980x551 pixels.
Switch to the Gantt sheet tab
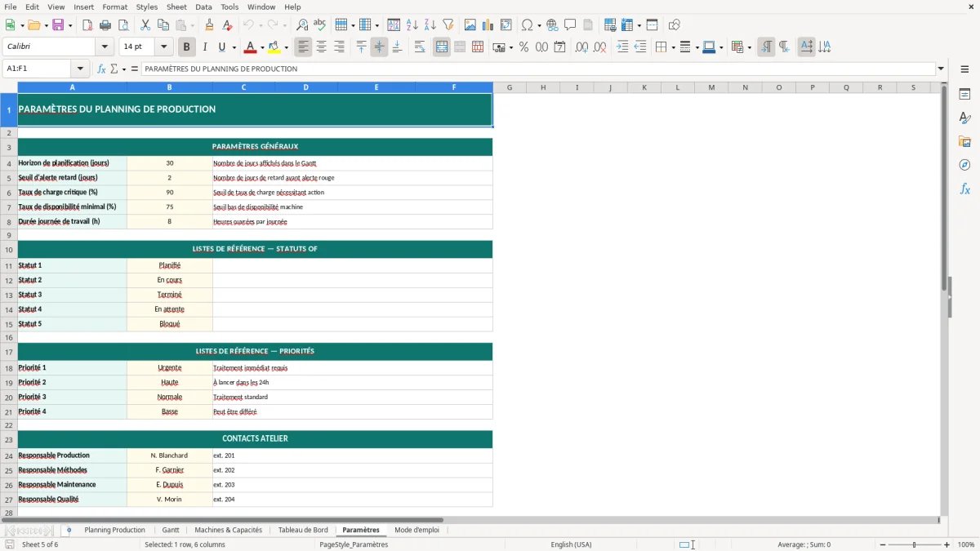pos(170,530)
